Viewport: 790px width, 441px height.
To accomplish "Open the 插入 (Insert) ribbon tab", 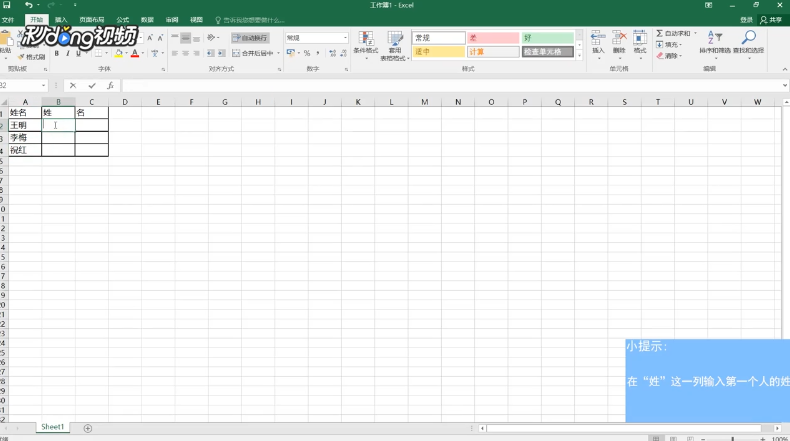I will [x=61, y=20].
